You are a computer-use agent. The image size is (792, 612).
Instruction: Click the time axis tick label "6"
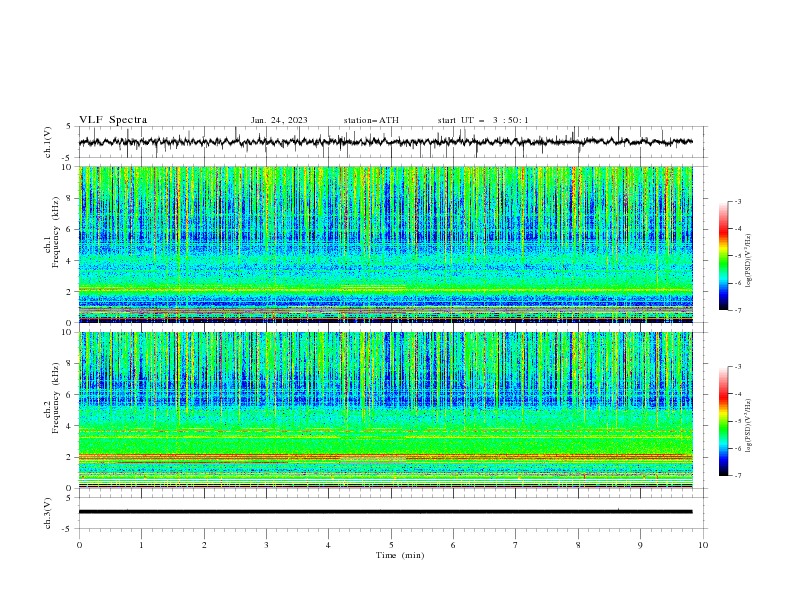coord(453,545)
